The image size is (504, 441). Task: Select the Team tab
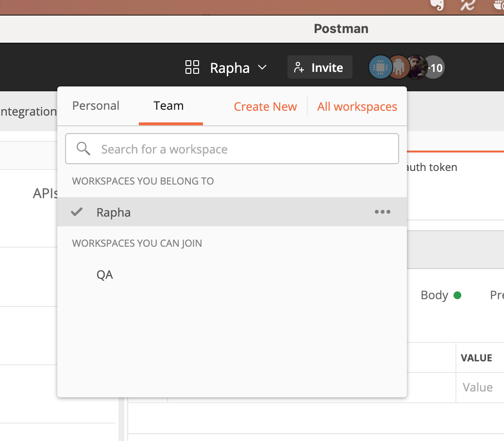click(168, 106)
